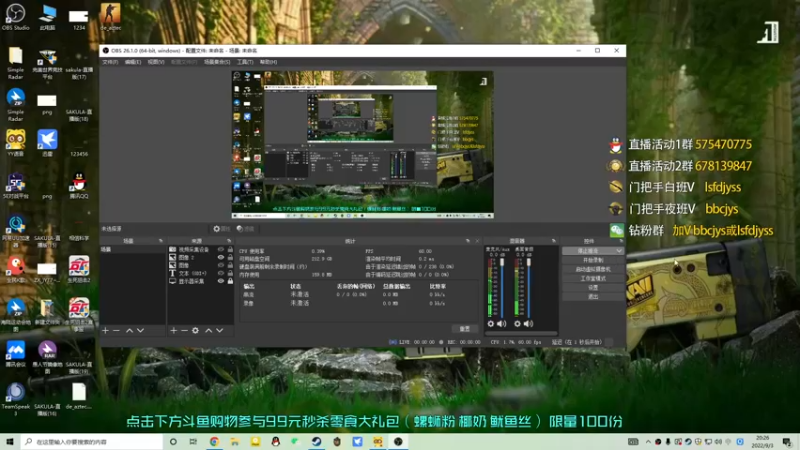
Task: Remove selected source with the minus button
Action: pos(184,331)
